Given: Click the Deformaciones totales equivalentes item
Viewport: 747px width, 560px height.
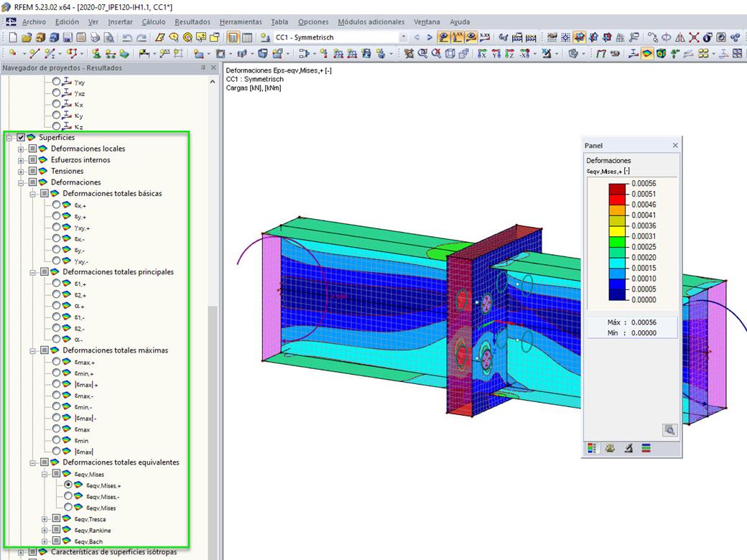Looking at the screenshot, I should coord(121,462).
